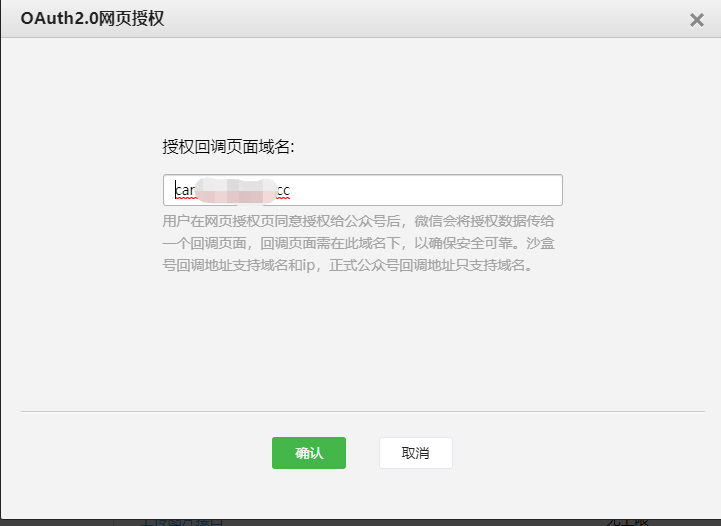Cancel using the 取消 button

pyautogui.click(x=416, y=453)
